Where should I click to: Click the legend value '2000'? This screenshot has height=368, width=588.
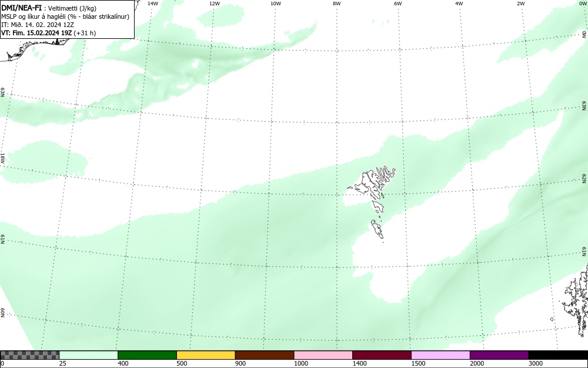[x=477, y=363]
